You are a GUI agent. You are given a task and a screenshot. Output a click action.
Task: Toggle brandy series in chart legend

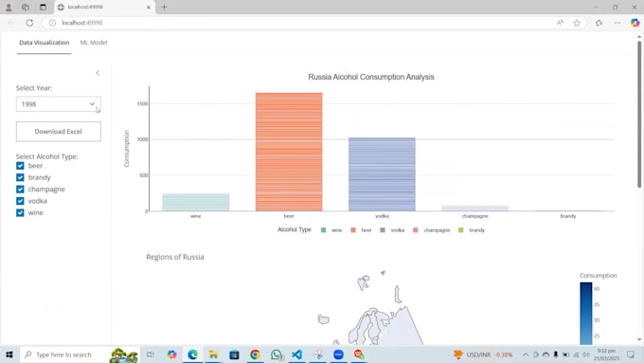click(x=472, y=230)
